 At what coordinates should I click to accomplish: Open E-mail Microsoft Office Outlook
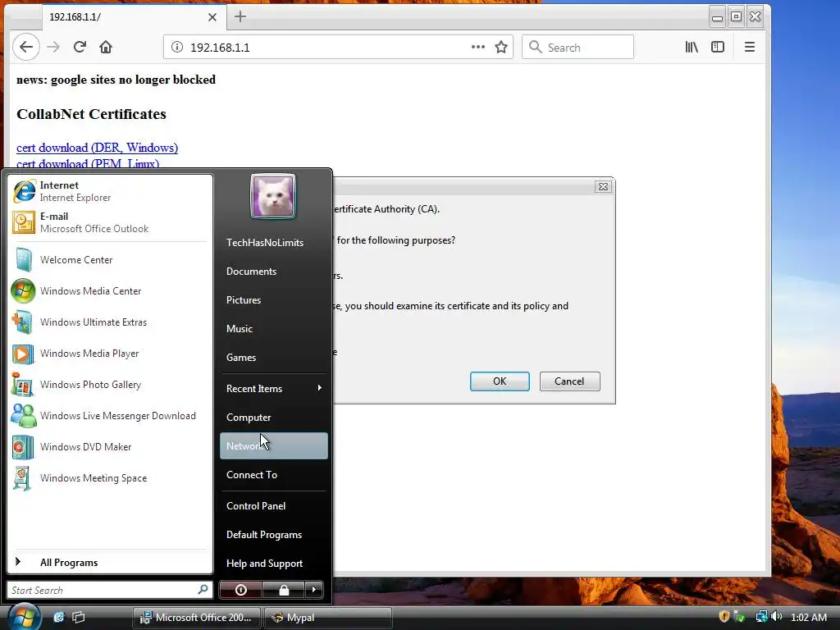tap(109, 222)
